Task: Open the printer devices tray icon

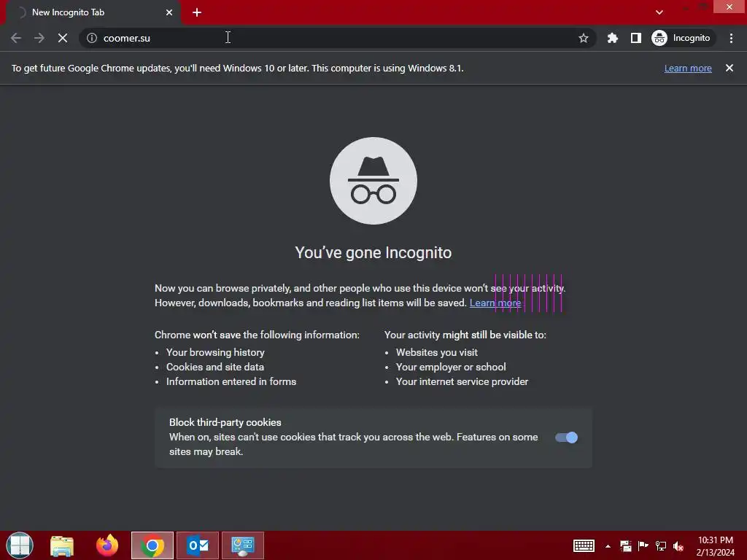Action: (625, 545)
